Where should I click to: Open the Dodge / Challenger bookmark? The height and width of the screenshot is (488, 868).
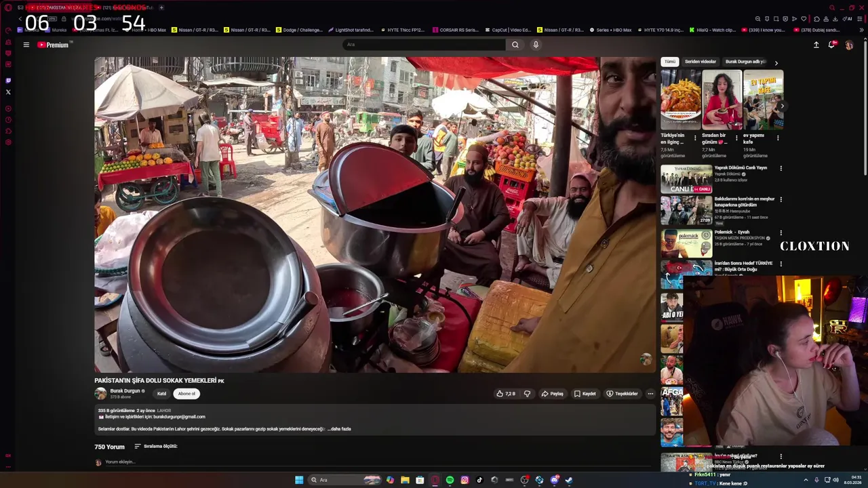pyautogui.click(x=299, y=30)
